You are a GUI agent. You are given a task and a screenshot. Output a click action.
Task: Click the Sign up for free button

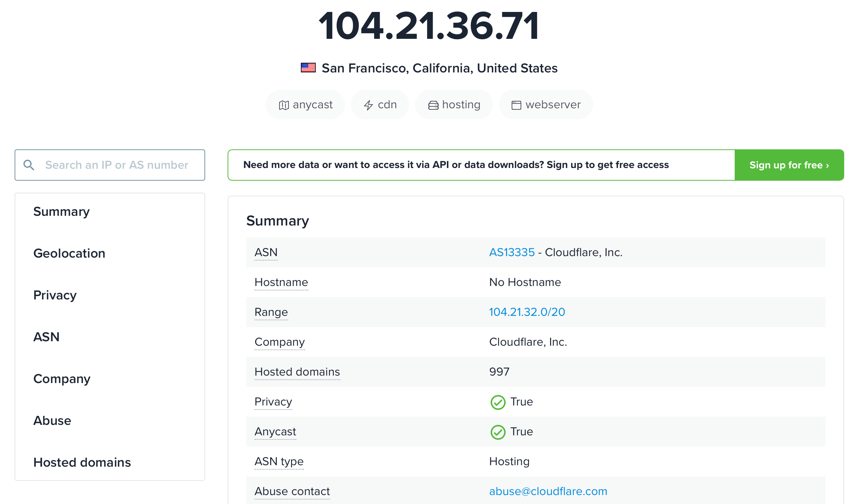click(789, 165)
